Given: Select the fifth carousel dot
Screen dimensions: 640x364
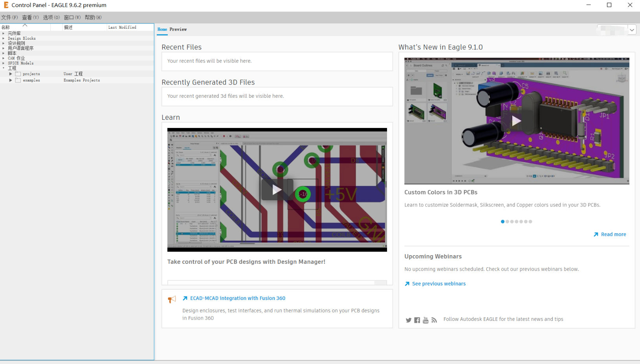Looking at the screenshot, I should coord(521,222).
